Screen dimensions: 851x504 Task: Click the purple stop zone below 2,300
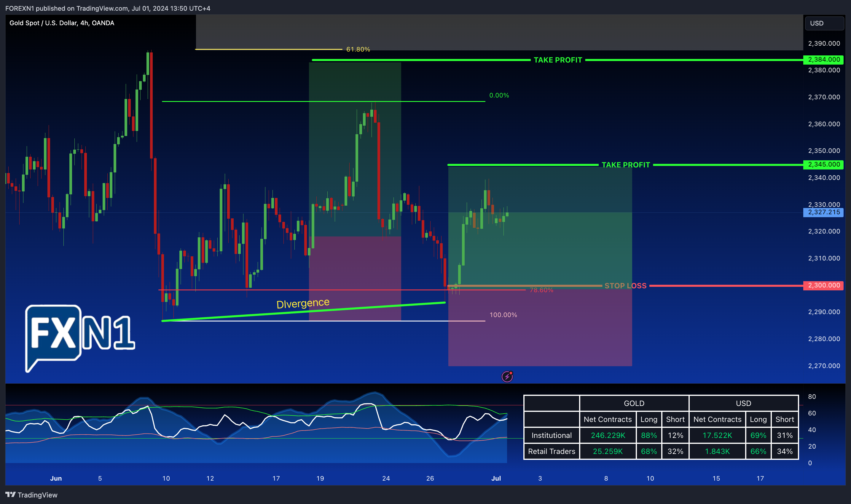click(x=540, y=327)
